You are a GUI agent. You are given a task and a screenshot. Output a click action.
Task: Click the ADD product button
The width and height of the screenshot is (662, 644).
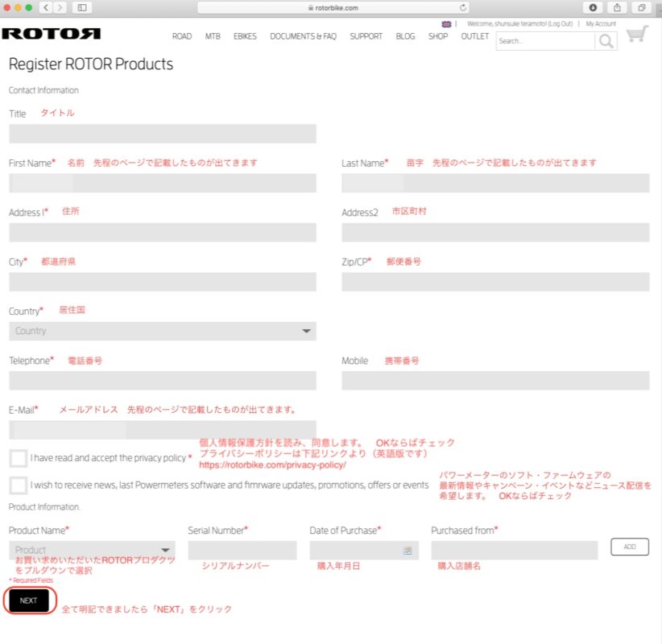[629, 547]
